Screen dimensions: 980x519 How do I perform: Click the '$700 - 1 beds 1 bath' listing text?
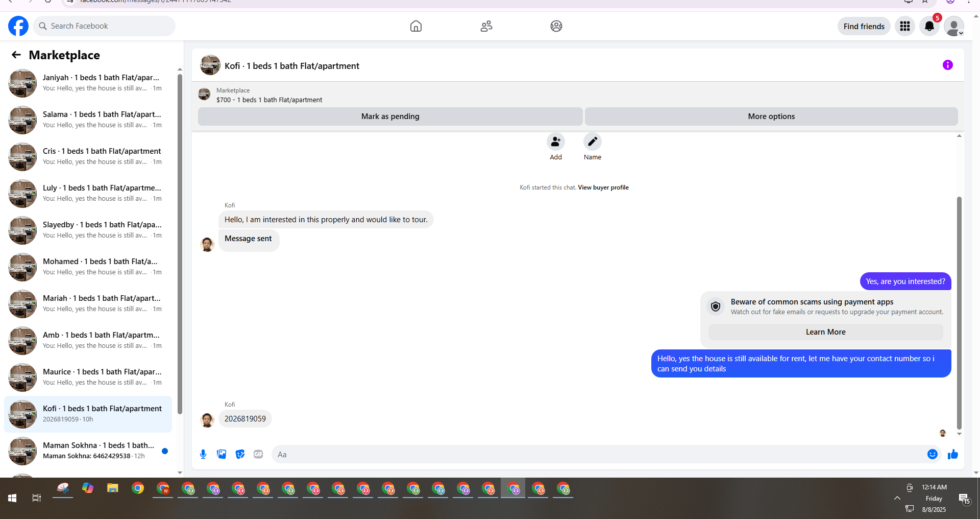click(269, 100)
